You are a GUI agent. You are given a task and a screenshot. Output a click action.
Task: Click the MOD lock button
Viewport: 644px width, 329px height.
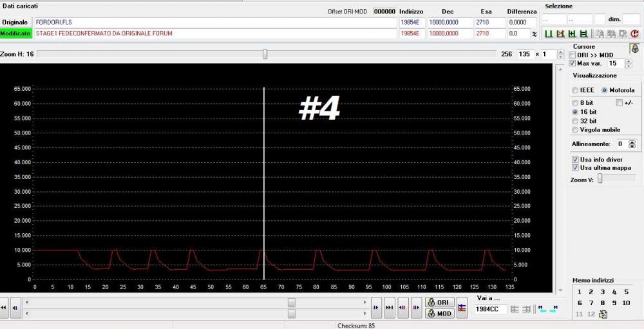pos(440,314)
